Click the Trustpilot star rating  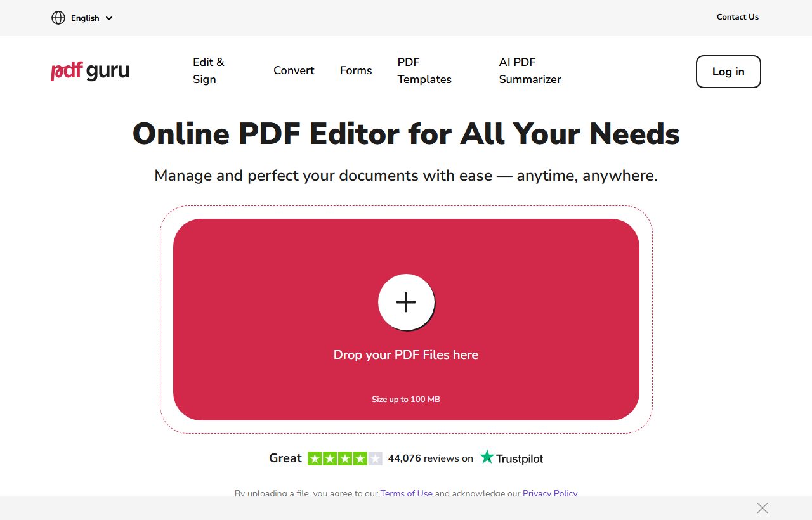click(345, 458)
